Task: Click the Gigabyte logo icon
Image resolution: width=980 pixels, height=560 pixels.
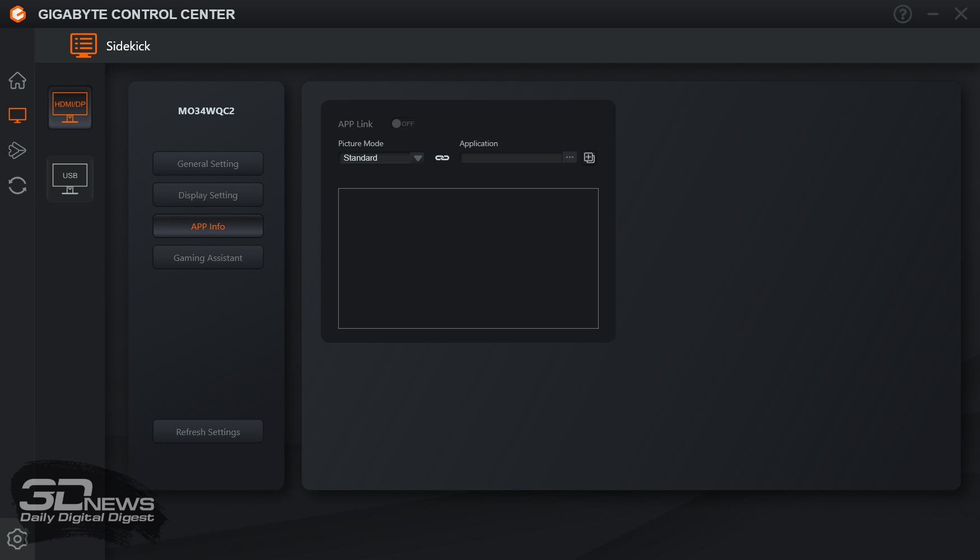Action: point(18,14)
